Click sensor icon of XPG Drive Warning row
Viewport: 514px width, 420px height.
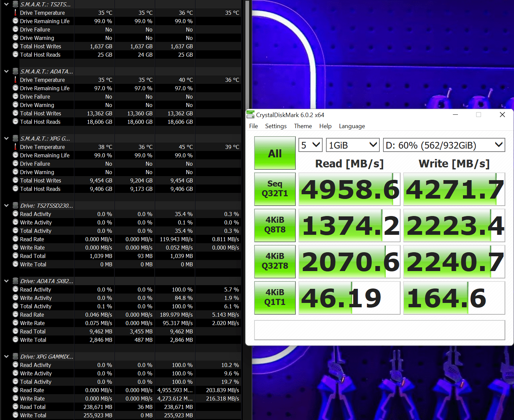(15, 172)
